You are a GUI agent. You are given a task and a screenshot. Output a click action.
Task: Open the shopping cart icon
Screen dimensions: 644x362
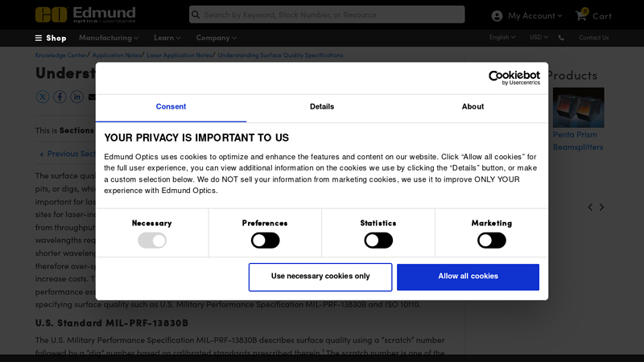[581, 15]
